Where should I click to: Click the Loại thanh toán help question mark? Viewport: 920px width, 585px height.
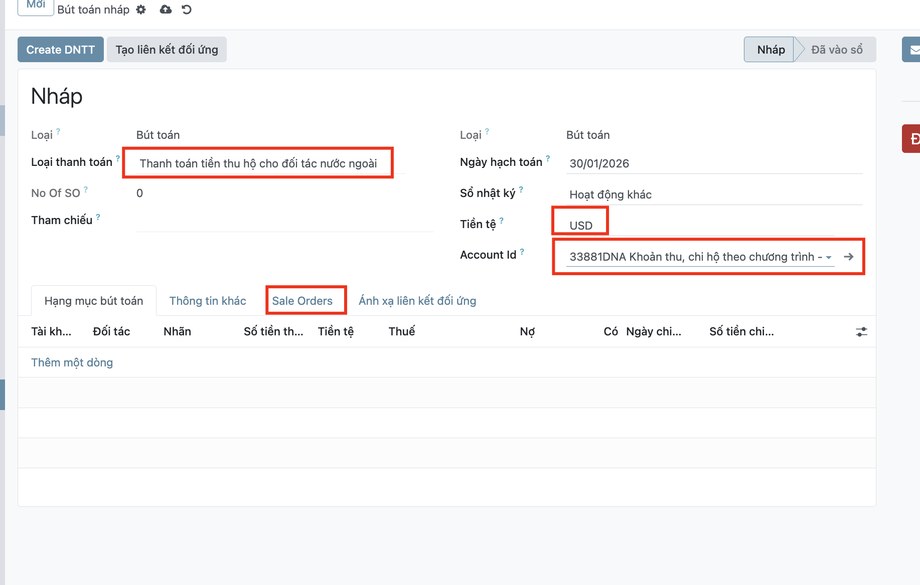[x=118, y=158]
